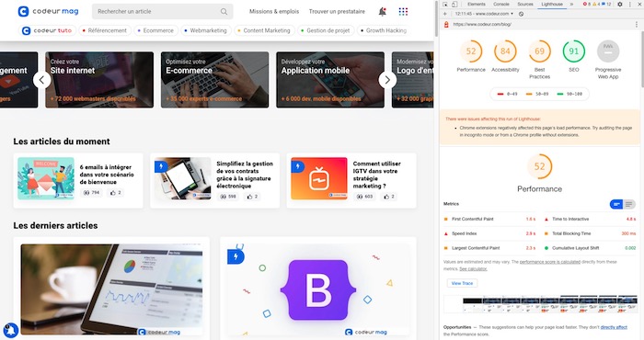Open the Sources tab
This screenshot has width=644, height=340.
525,4
